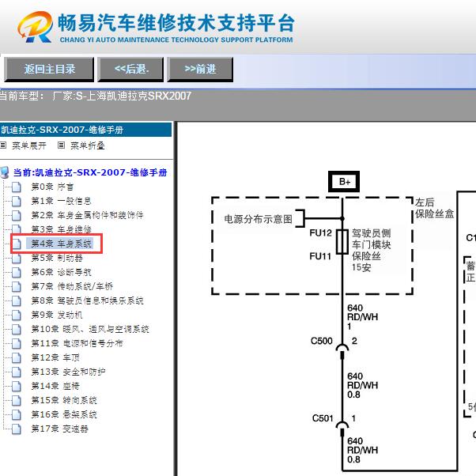The height and width of the screenshot is (476, 476).
Task: Open 第5章 制动器
Action: 57,258
